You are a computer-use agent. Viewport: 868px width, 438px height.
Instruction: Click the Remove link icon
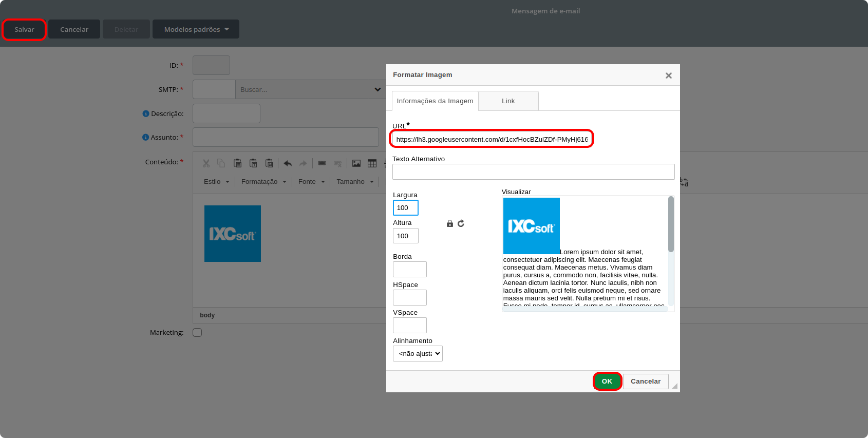click(337, 163)
